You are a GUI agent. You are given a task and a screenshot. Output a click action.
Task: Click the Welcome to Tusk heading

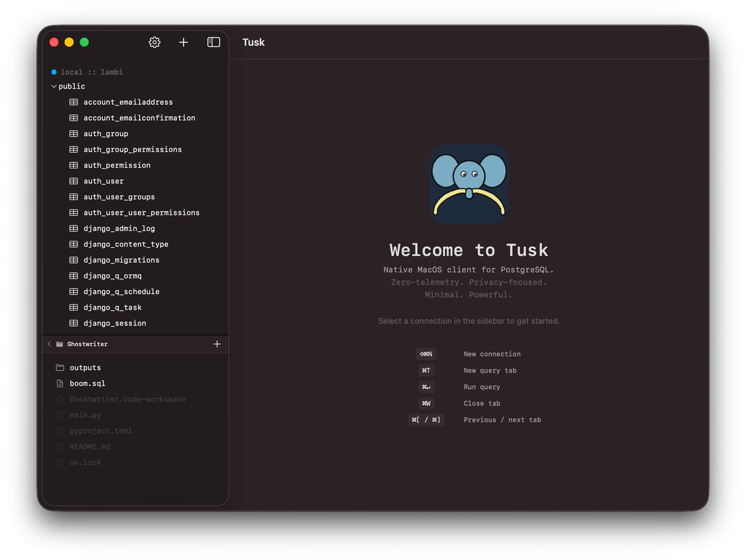click(469, 250)
